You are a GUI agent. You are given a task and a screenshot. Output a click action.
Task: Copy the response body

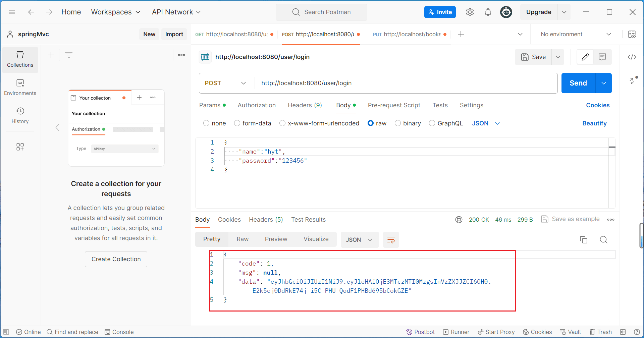point(584,240)
